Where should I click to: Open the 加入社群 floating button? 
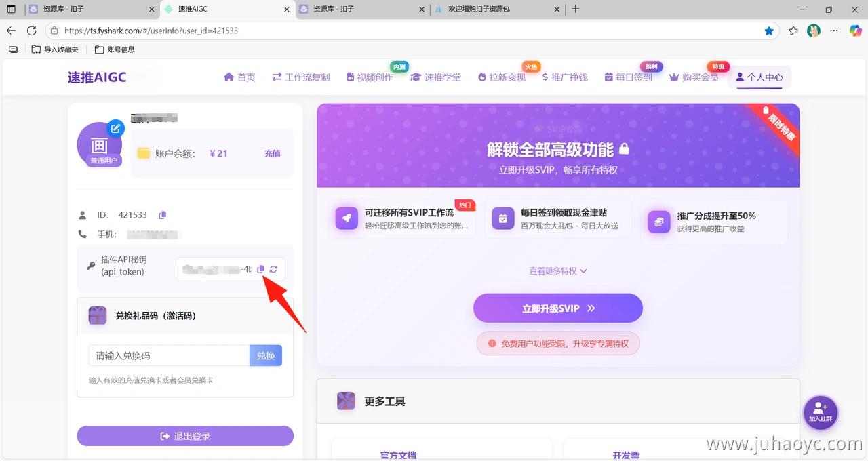point(821,412)
